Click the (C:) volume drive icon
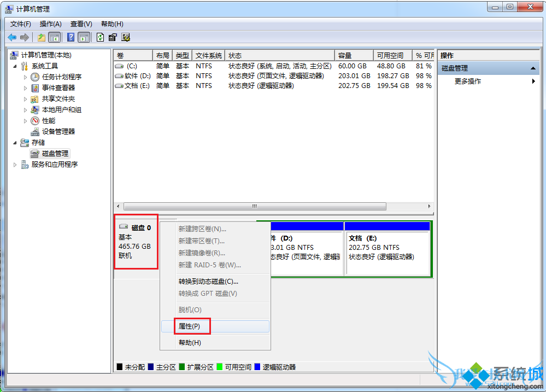Image resolution: width=546 pixels, height=392 pixels. pyautogui.click(x=120, y=66)
